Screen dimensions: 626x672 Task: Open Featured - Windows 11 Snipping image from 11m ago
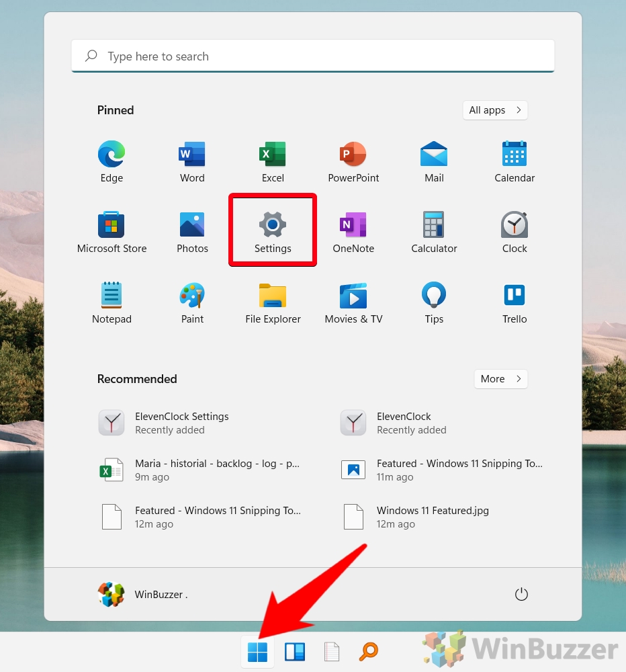[x=441, y=470]
